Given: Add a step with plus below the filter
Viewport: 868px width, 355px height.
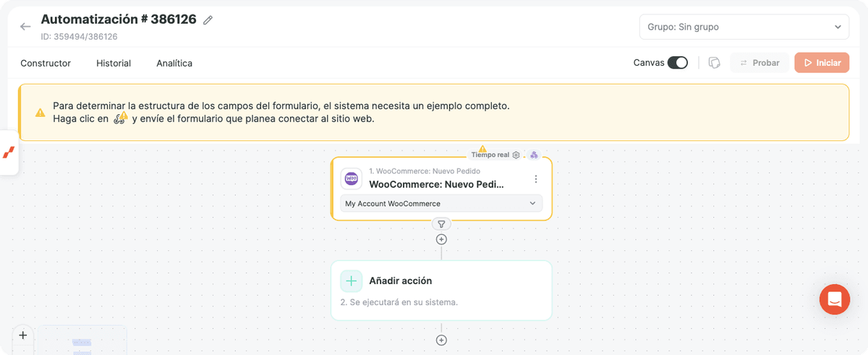Looking at the screenshot, I should coord(441,239).
